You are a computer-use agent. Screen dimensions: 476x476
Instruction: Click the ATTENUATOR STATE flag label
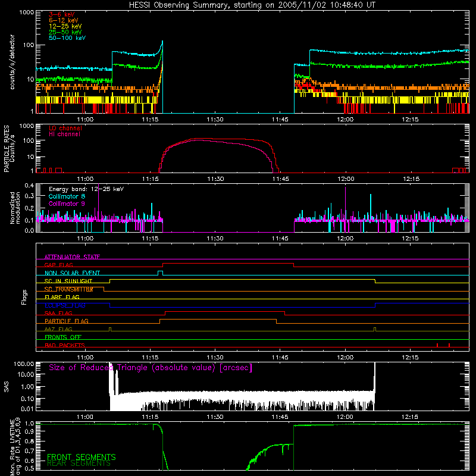[x=72, y=257]
